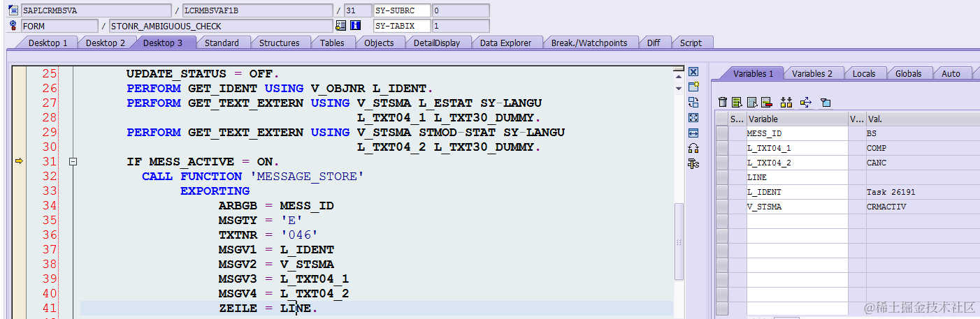Open the Diff tab
Screen dimensions: 980x319
[x=654, y=43]
